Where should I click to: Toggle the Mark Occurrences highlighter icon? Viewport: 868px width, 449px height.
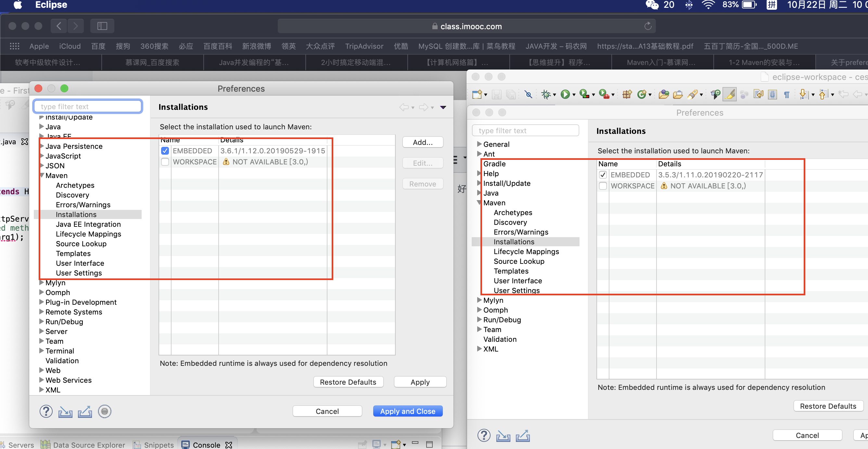pos(730,95)
